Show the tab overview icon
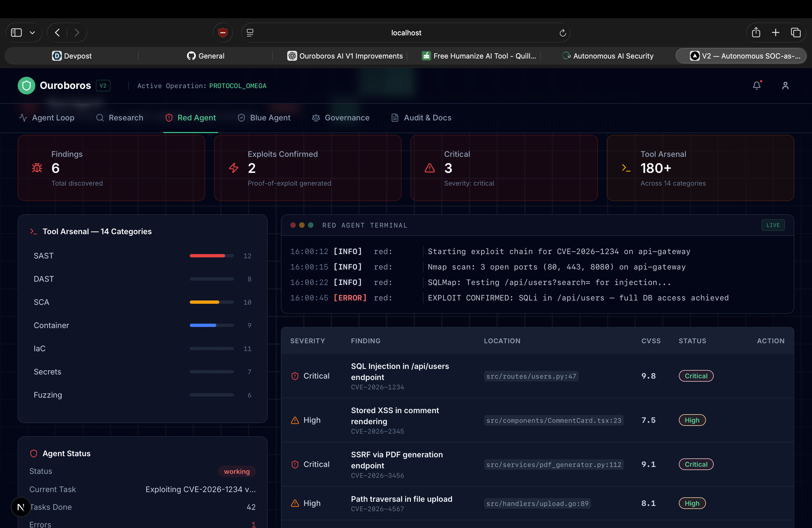Screen dimensions: 812x528 (795, 33)
